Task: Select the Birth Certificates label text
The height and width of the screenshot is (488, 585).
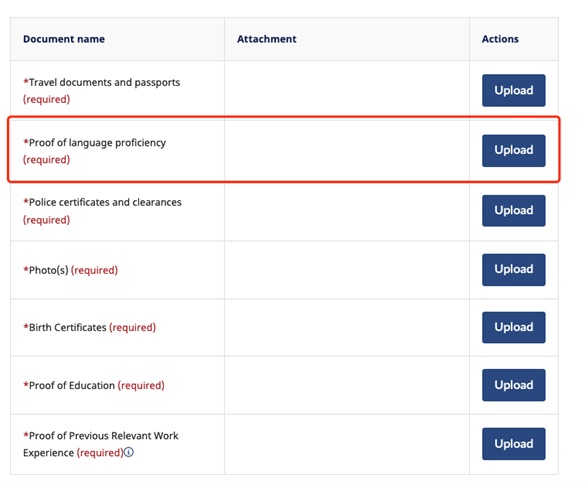Action: tap(65, 328)
